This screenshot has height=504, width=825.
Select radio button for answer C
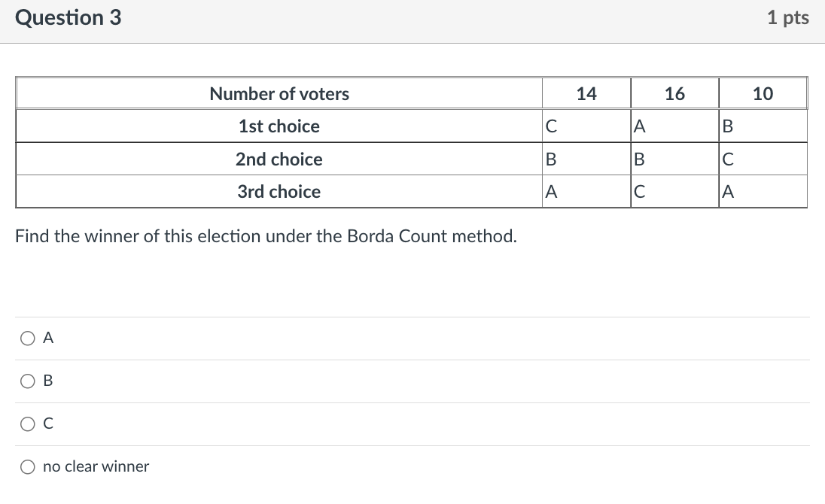coord(27,424)
